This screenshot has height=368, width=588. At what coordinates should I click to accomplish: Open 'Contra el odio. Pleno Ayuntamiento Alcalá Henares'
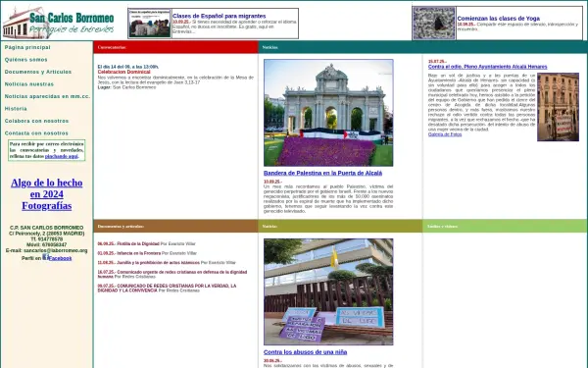pyautogui.click(x=487, y=67)
